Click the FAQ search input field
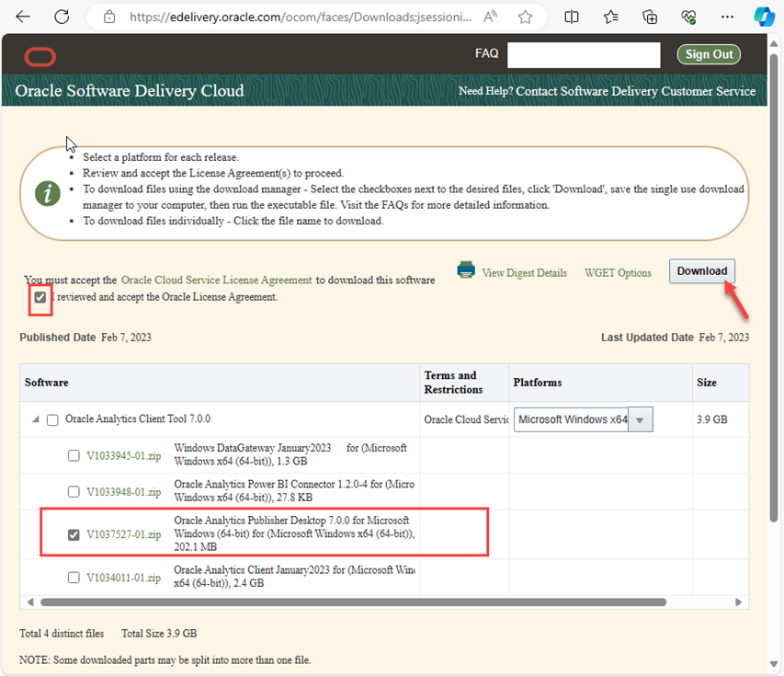The height and width of the screenshot is (676, 784). 584,54
